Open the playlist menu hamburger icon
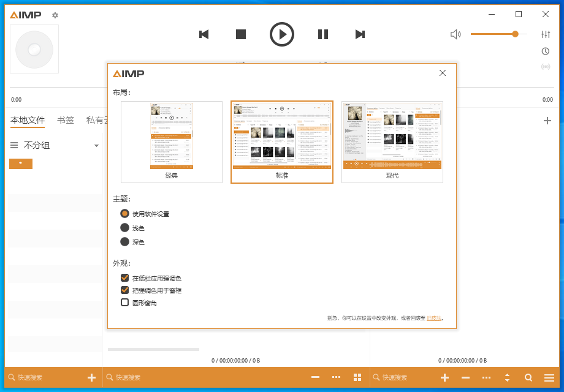This screenshot has height=392, width=564. pos(549,378)
